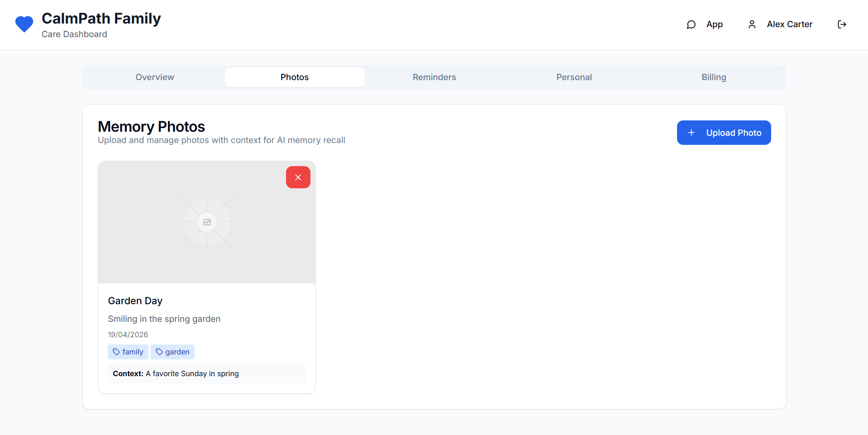Open the App link in header
Image resolution: width=868 pixels, height=435 pixels.
[x=714, y=24]
